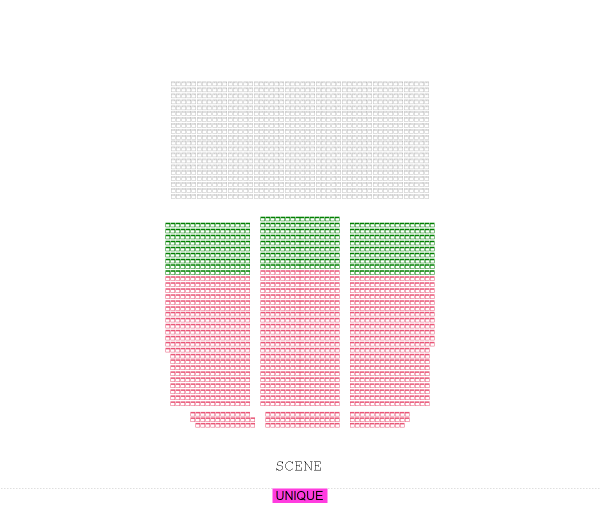This screenshot has width=600, height=509.
Task: Choose rightmost seat in left block's front row
Action: [x=252, y=425]
